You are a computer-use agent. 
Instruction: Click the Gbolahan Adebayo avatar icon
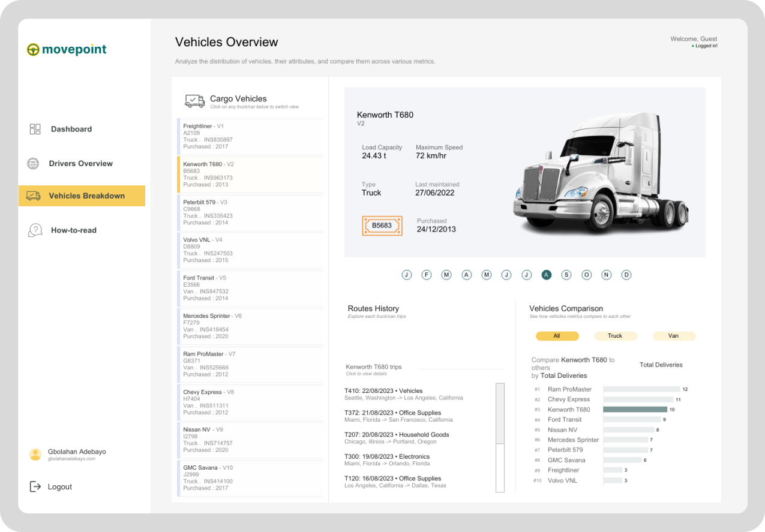tap(35, 455)
